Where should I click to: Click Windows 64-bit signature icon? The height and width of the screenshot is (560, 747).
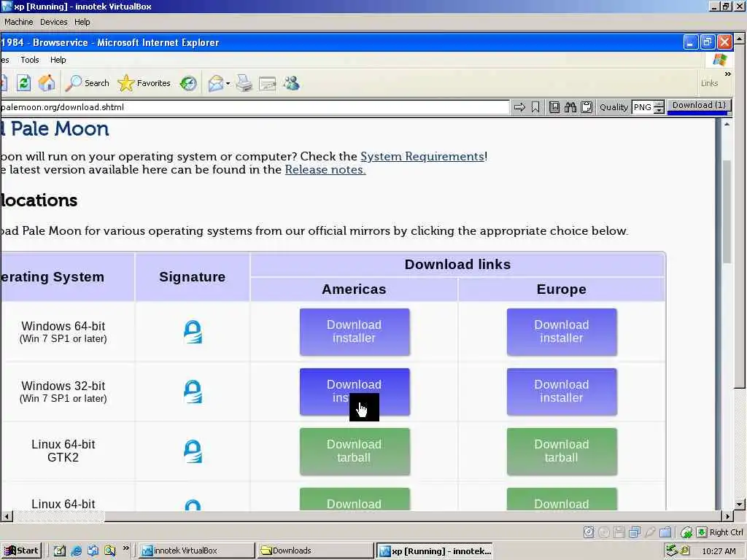pyautogui.click(x=193, y=332)
